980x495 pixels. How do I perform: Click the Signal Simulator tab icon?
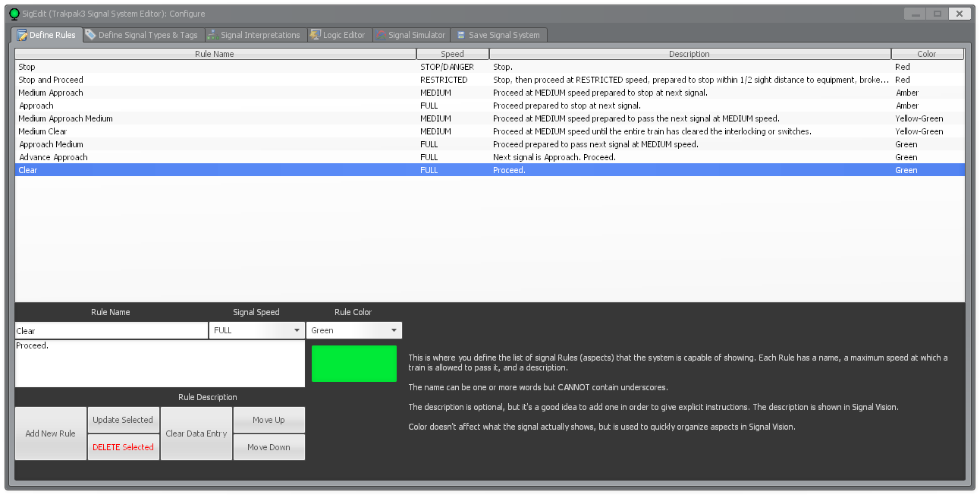[382, 35]
